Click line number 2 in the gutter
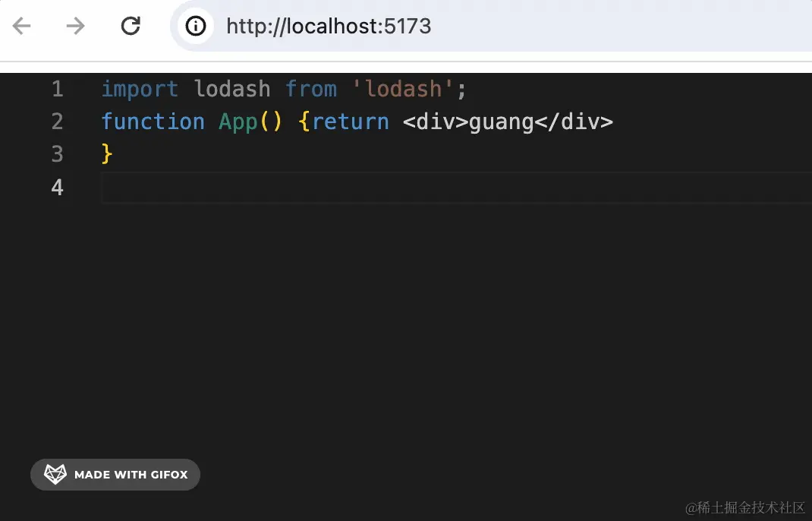 pos(58,122)
